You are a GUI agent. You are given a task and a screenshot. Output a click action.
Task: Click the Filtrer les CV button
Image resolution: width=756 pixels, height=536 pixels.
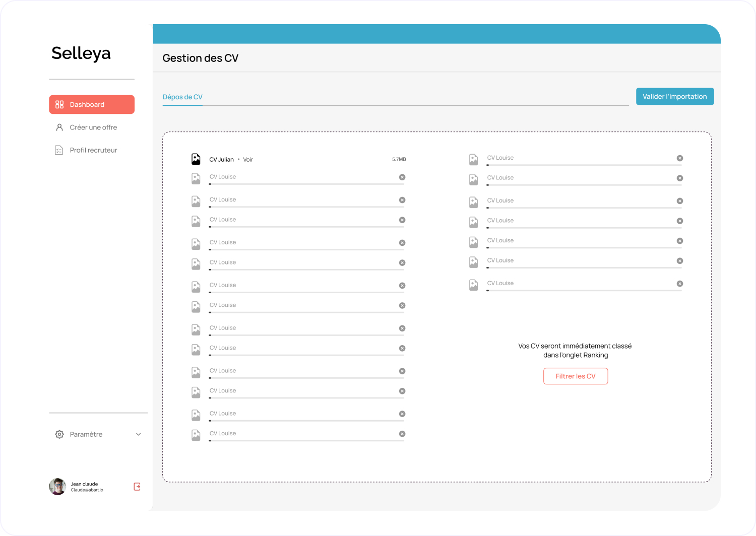[x=576, y=376]
